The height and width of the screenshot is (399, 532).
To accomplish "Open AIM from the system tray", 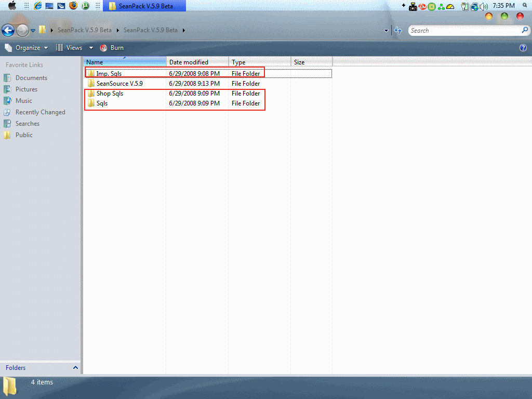I will (422, 7).
